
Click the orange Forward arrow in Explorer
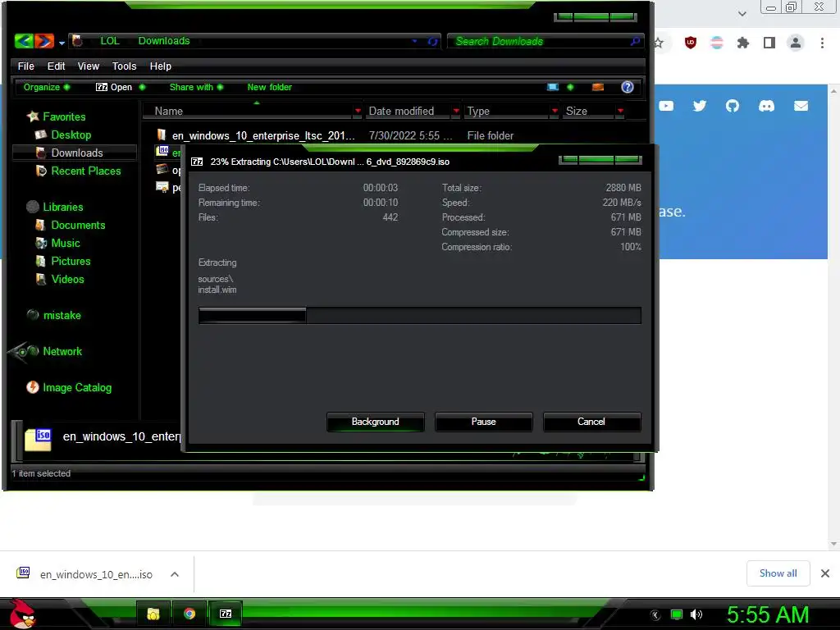click(x=44, y=41)
